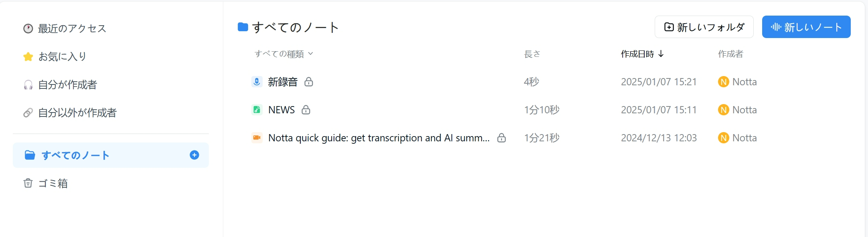The width and height of the screenshot is (868, 237).
Task: Click the lock icon next to 新録音
Action: click(309, 82)
